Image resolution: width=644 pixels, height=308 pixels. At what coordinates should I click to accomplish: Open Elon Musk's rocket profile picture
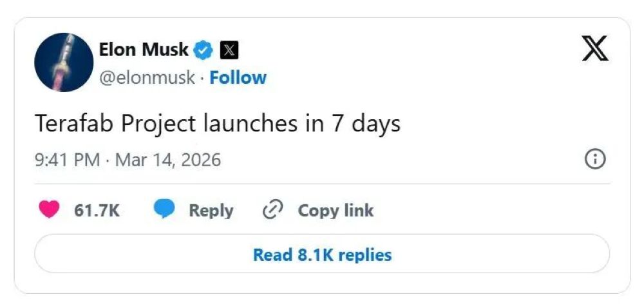[64, 63]
